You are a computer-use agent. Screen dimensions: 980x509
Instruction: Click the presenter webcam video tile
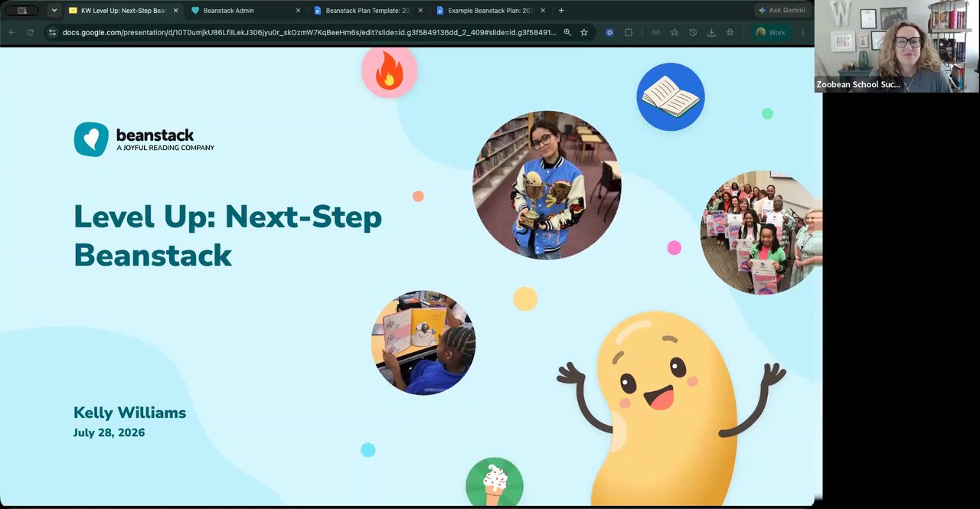coord(897,46)
